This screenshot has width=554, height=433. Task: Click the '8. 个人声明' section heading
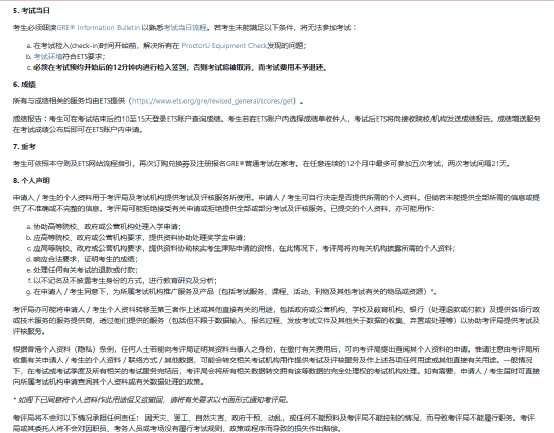tap(31, 180)
